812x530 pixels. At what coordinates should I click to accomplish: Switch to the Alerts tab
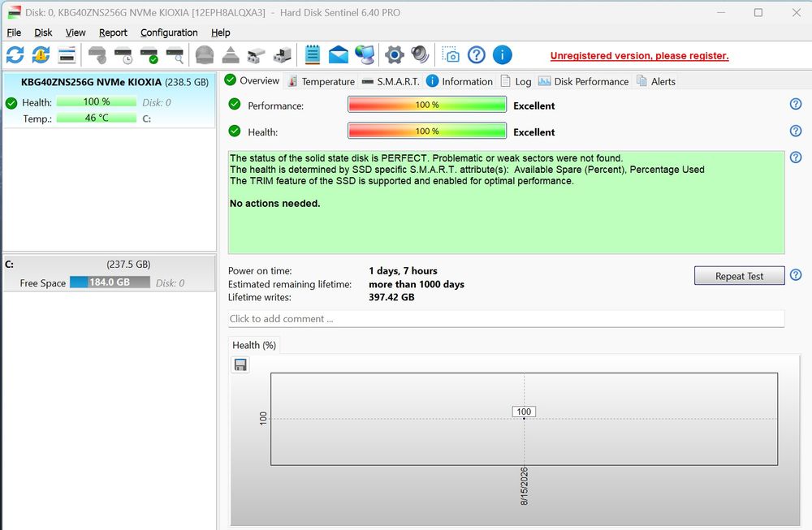point(656,81)
